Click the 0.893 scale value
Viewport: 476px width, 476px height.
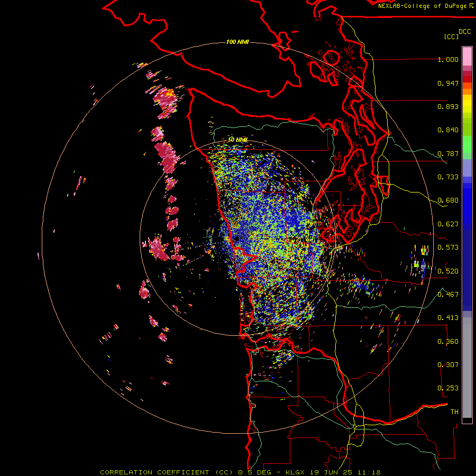[x=448, y=106]
